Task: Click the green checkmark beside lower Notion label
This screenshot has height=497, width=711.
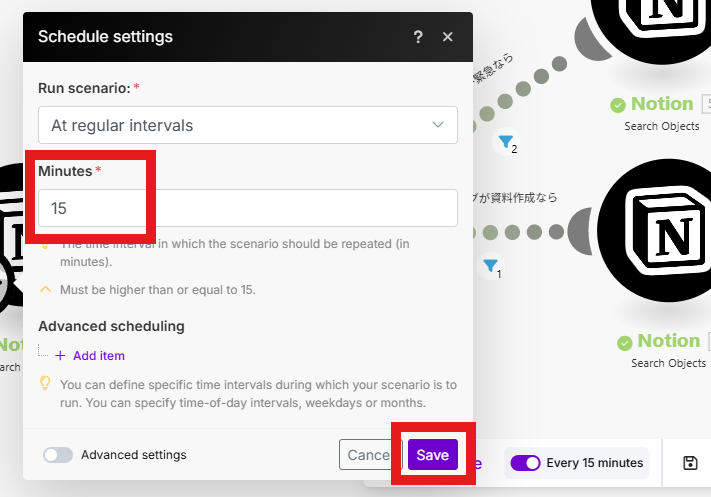Action: (626, 342)
